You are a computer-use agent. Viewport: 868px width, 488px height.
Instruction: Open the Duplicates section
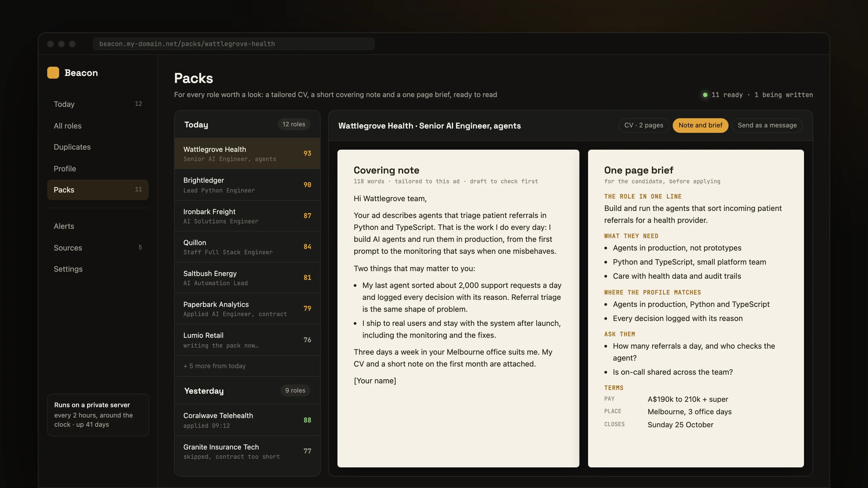[x=98, y=147]
